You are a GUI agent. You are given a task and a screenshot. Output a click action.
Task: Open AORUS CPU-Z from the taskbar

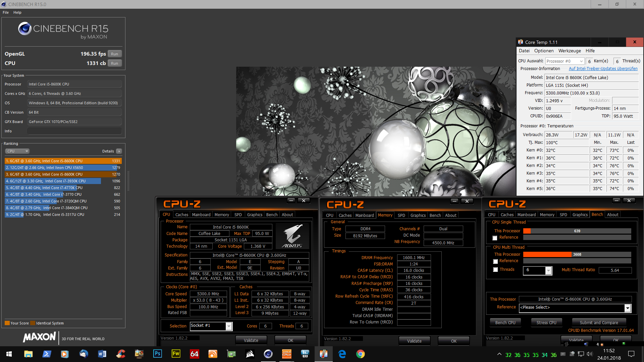point(287,354)
